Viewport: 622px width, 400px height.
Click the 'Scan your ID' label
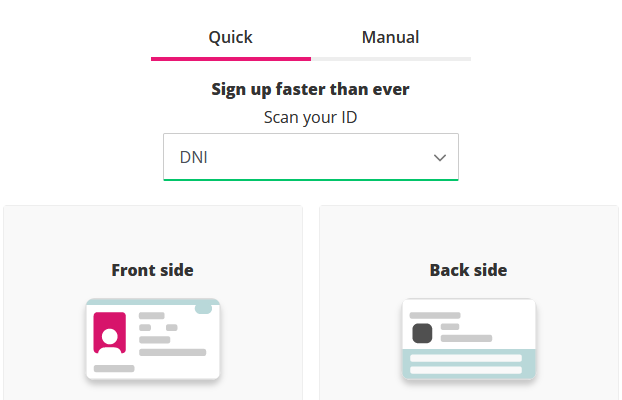tap(311, 118)
